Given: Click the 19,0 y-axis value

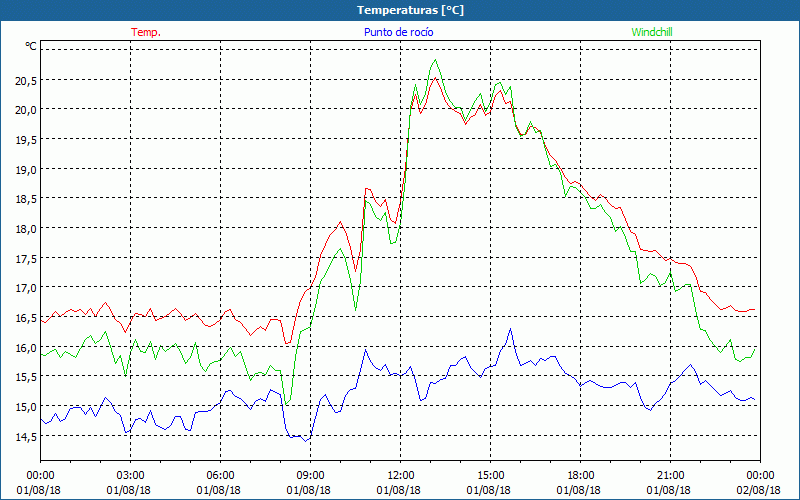Looking at the screenshot, I should pyautogui.click(x=26, y=169).
